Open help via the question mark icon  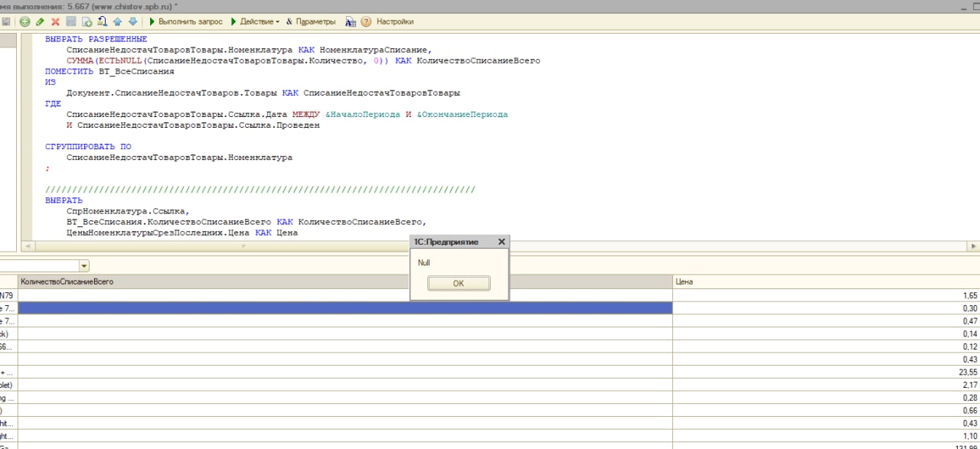(x=366, y=22)
